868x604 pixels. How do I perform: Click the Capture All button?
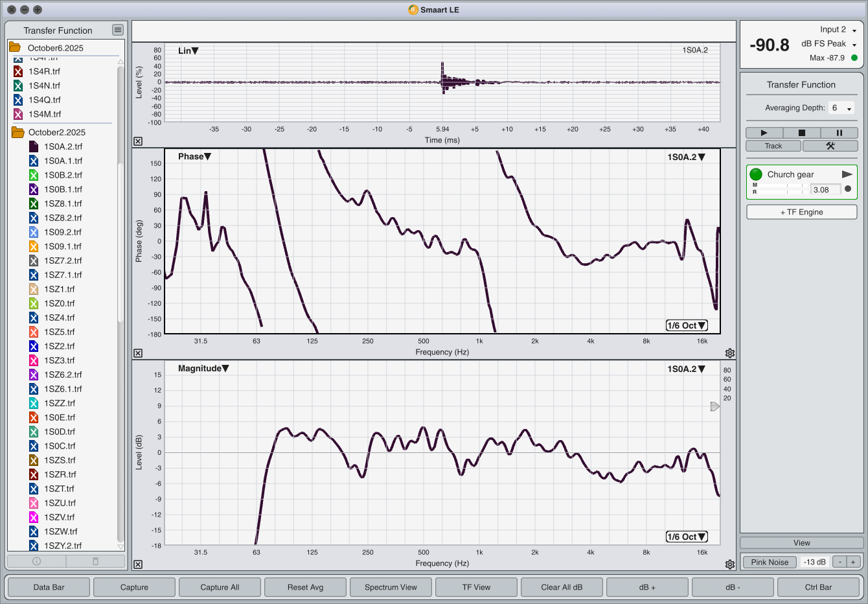pyautogui.click(x=220, y=587)
